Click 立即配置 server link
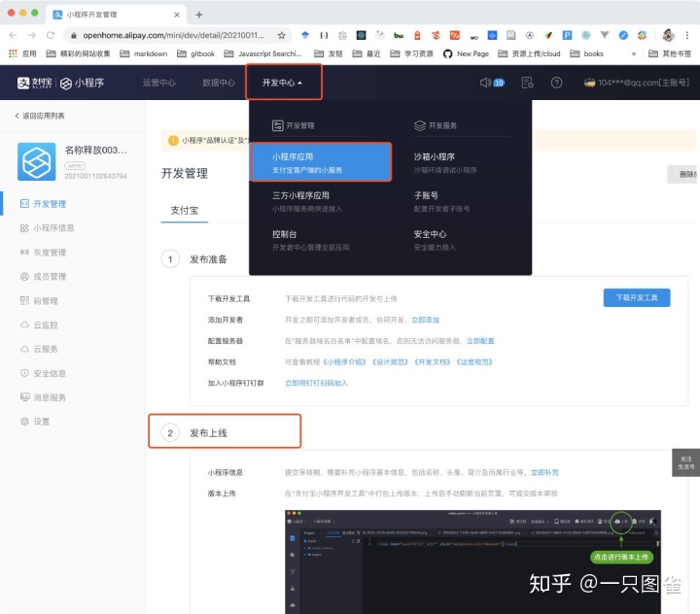Image resolution: width=700 pixels, height=614 pixels. 480,341
